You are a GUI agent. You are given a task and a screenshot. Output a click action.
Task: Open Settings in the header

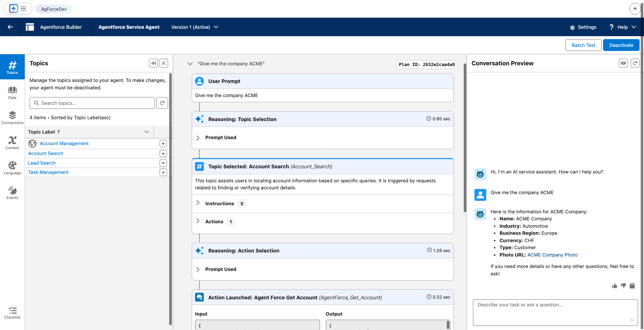click(583, 27)
